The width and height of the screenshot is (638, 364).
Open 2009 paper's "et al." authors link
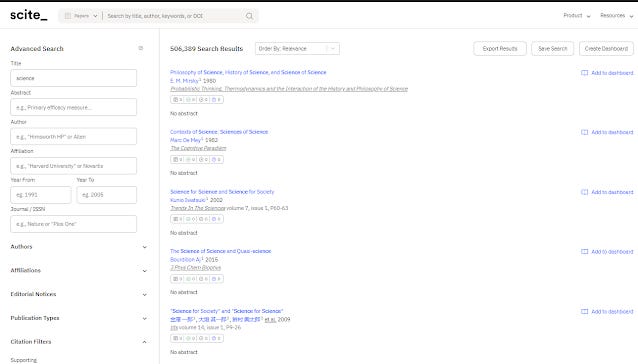point(270,320)
